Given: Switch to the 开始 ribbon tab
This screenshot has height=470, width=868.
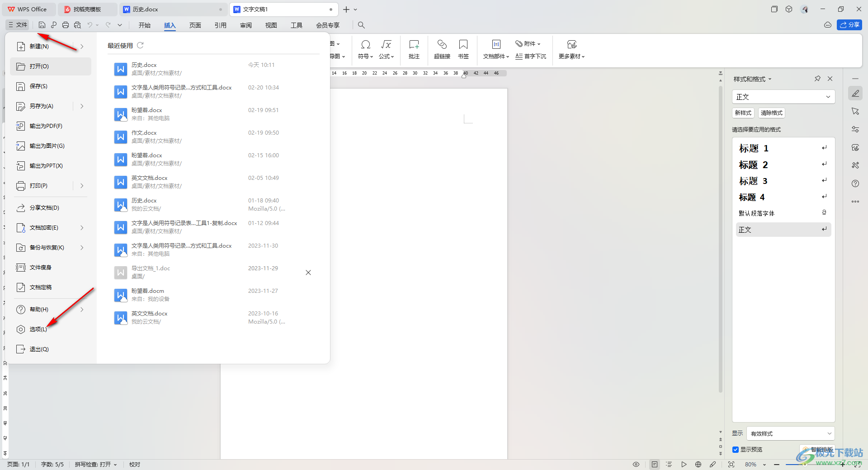Looking at the screenshot, I should pos(145,25).
